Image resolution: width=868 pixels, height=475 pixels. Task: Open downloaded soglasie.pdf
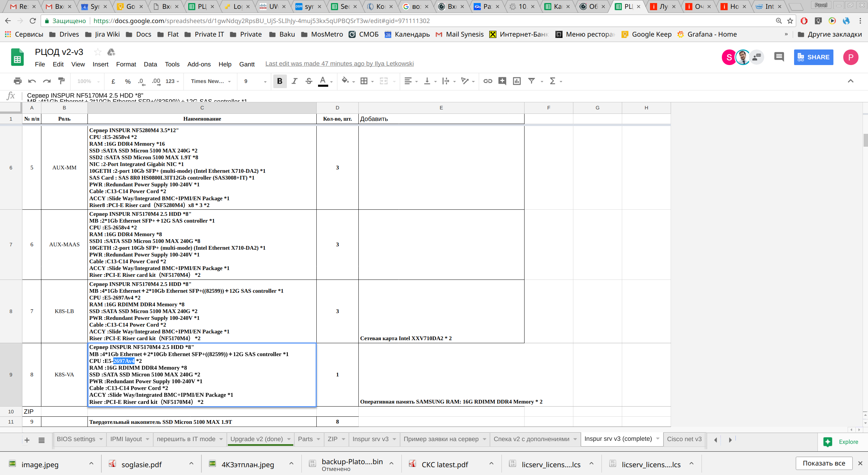tap(142, 464)
